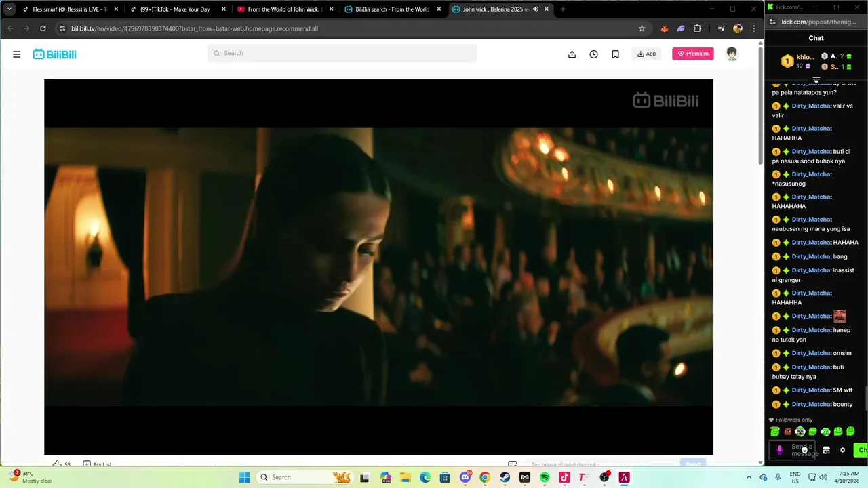Image resolution: width=868 pixels, height=488 pixels.
Task: Click top gifter khlo leaderboard entry
Action: point(797,62)
